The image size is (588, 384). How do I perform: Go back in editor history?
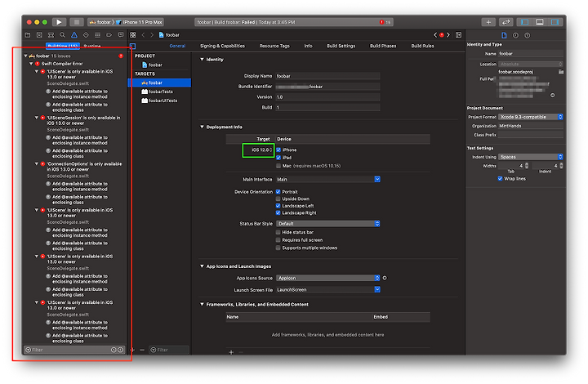pyautogui.click(x=143, y=35)
